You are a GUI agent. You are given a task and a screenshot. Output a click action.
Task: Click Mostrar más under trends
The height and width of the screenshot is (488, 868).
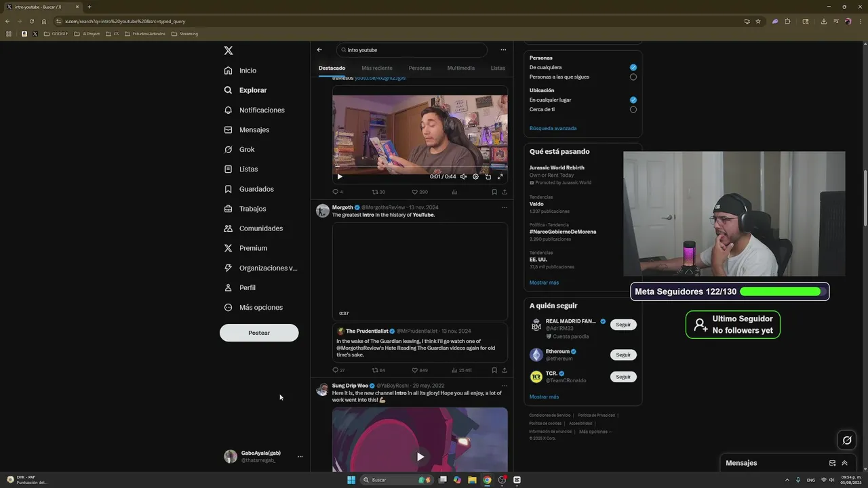544,283
